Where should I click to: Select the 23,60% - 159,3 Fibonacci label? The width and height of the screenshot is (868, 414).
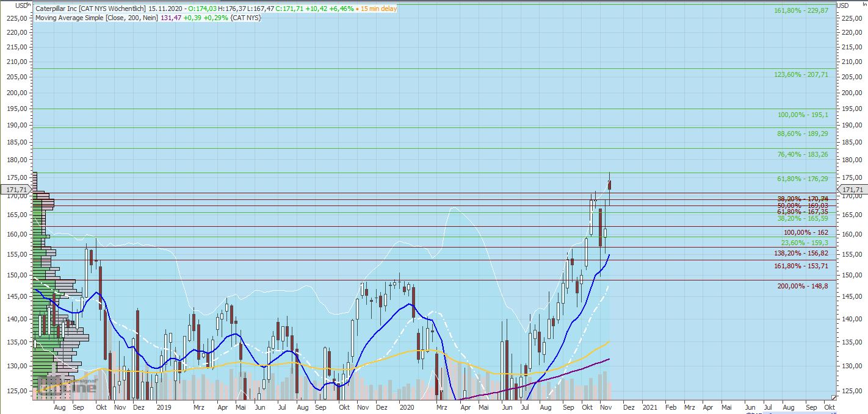[805, 243]
